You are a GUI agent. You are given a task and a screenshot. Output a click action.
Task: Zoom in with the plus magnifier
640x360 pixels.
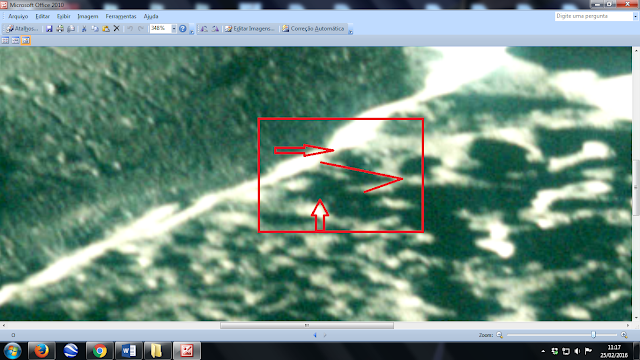click(624, 335)
